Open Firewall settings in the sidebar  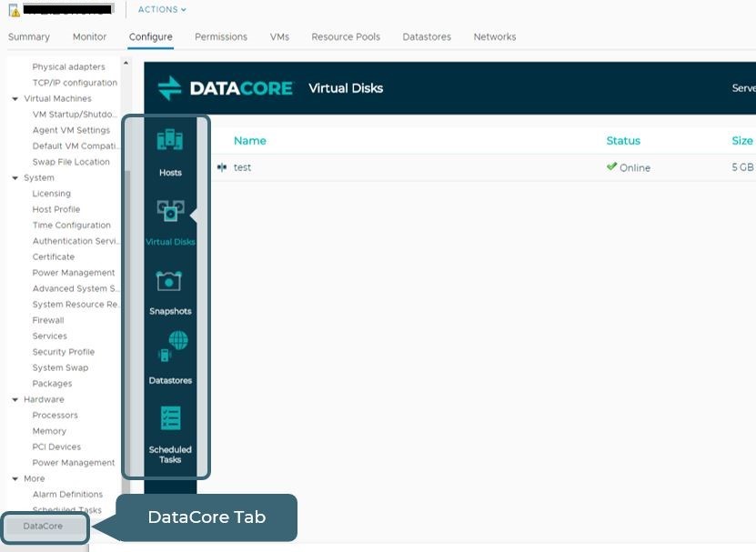click(x=47, y=320)
